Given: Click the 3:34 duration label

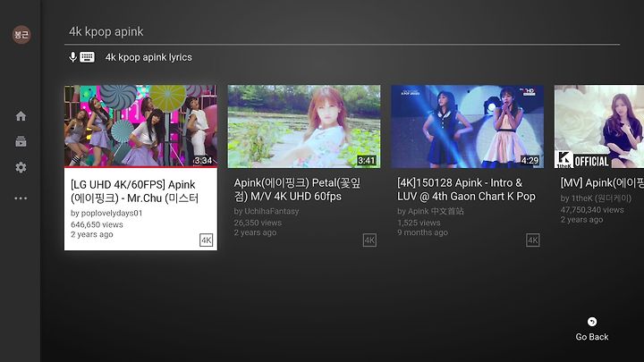Looking at the screenshot, I should (x=203, y=161).
